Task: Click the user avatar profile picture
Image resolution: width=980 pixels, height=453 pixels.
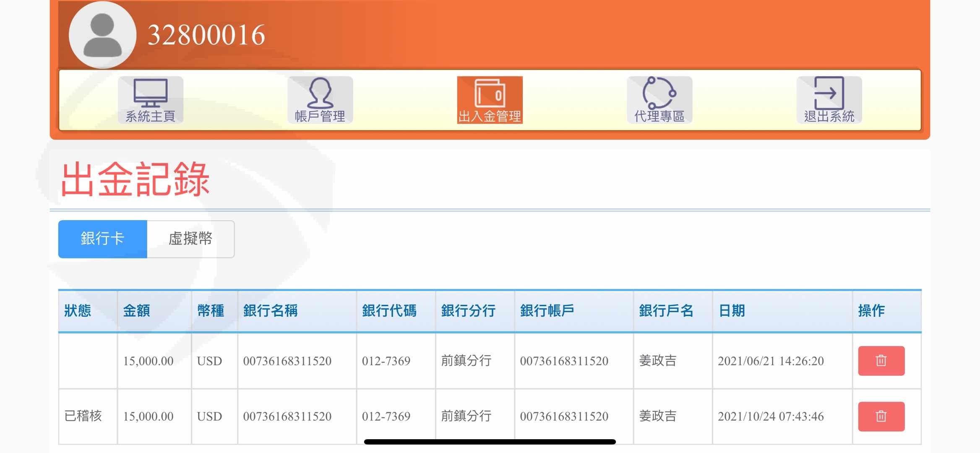Action: (102, 35)
